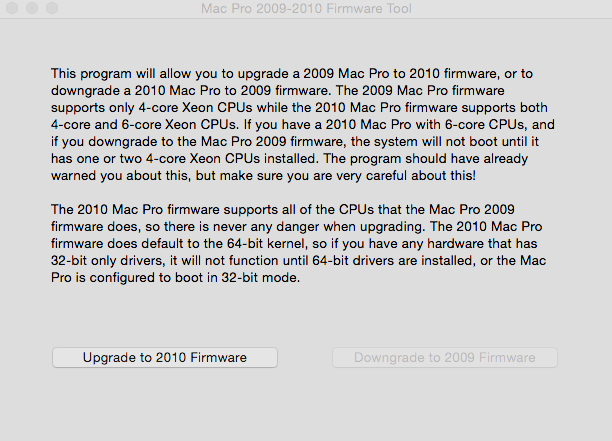This screenshot has height=441, width=612.
Task: Click the line starting "downgrade a 2010 Mac Pro"
Action: point(278,91)
